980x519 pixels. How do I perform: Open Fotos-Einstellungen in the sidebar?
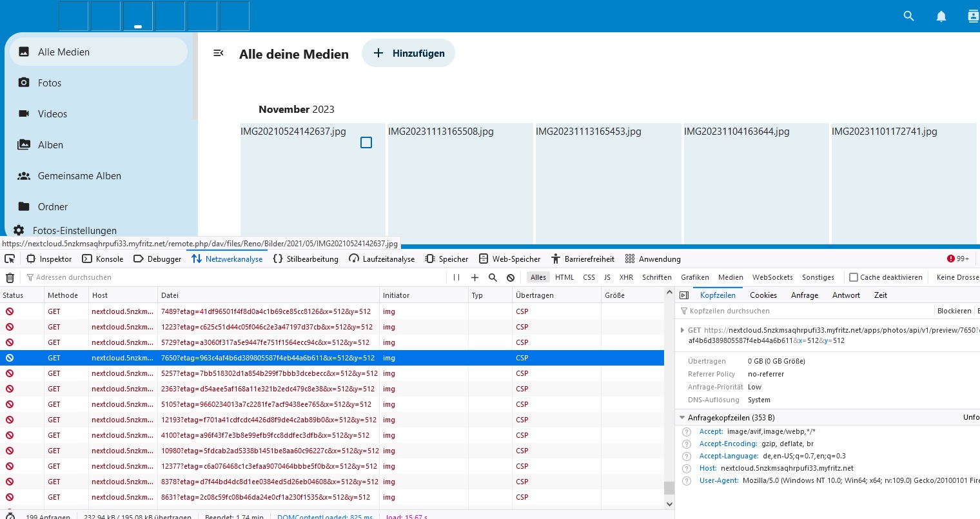tap(74, 230)
